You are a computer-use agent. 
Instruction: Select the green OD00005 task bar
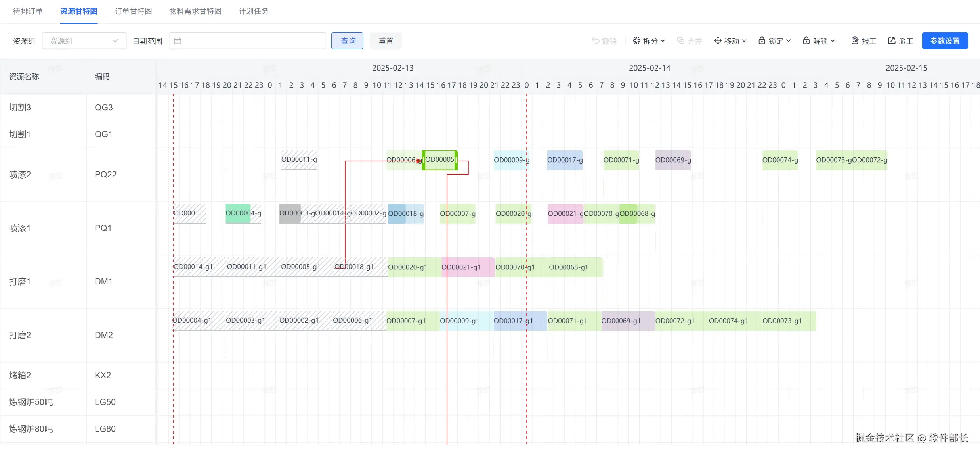(439, 160)
